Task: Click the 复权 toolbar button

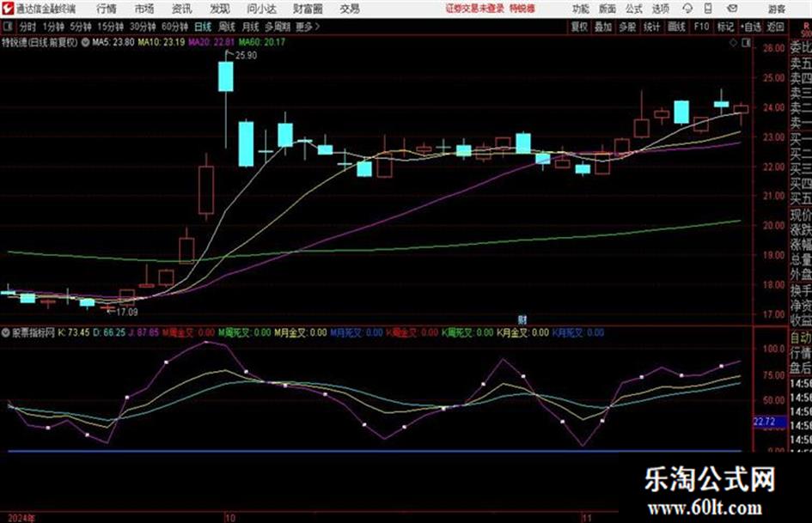Action: 579,27
